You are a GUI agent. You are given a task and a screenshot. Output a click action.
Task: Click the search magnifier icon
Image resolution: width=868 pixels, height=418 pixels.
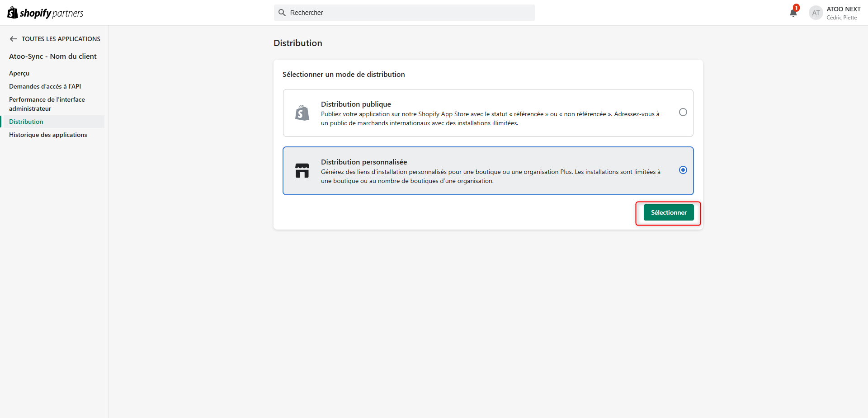[282, 13]
